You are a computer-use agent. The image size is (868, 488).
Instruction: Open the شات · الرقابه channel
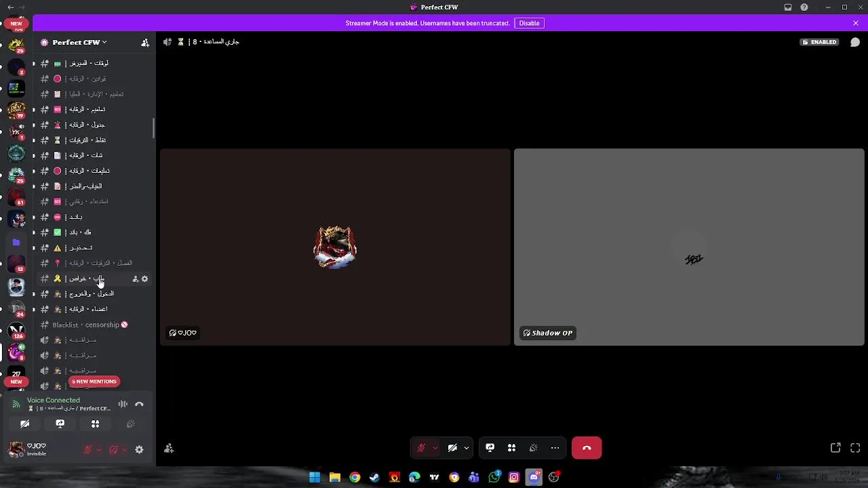click(x=94, y=155)
